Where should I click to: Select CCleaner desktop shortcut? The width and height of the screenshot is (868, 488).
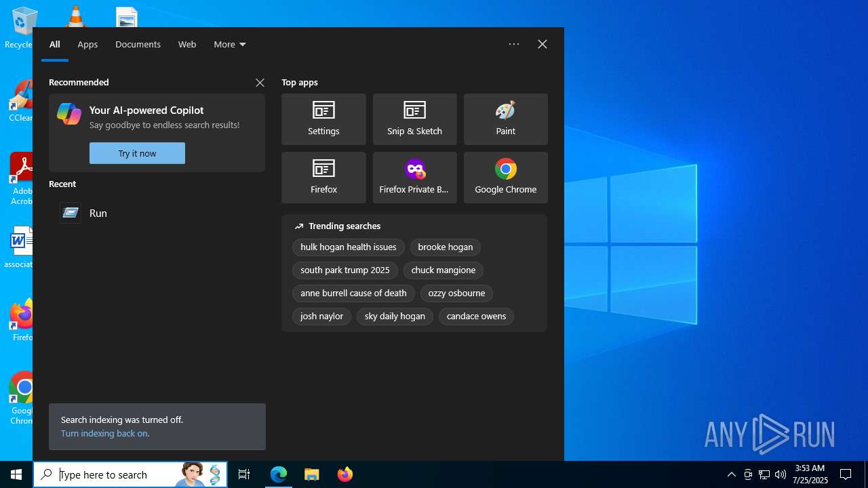click(x=20, y=100)
